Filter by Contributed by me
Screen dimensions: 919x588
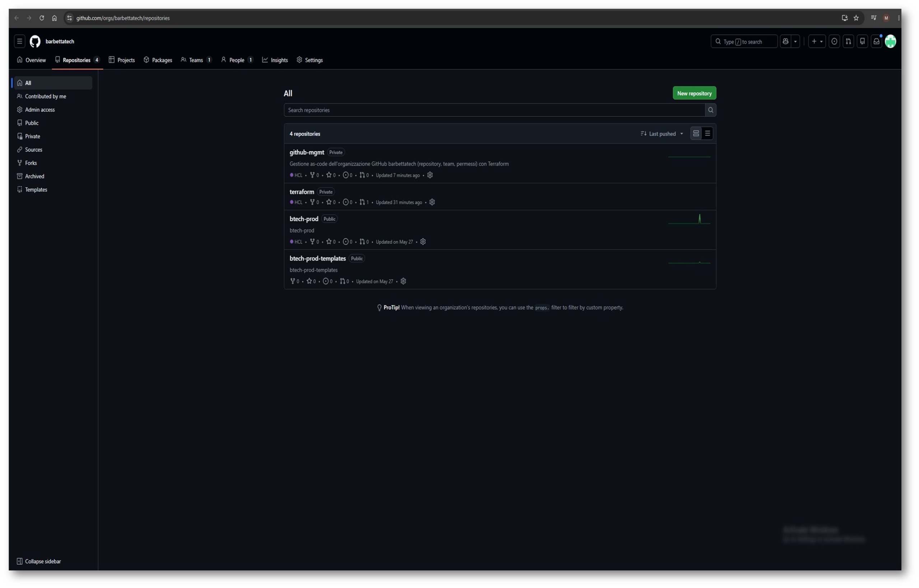click(x=52, y=96)
